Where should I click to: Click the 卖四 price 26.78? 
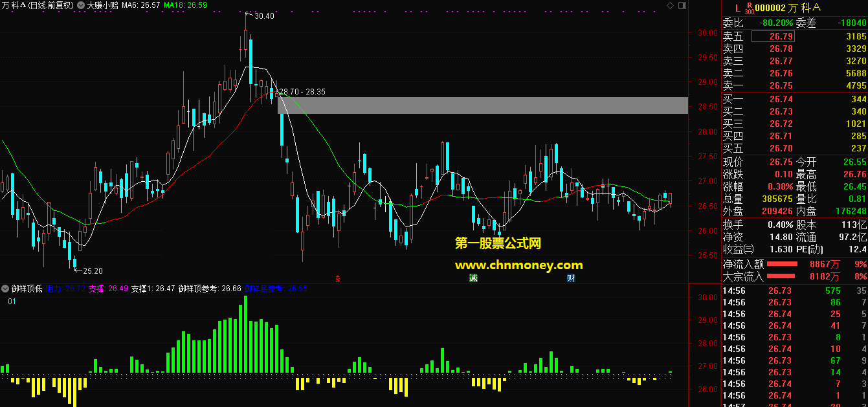781,49
